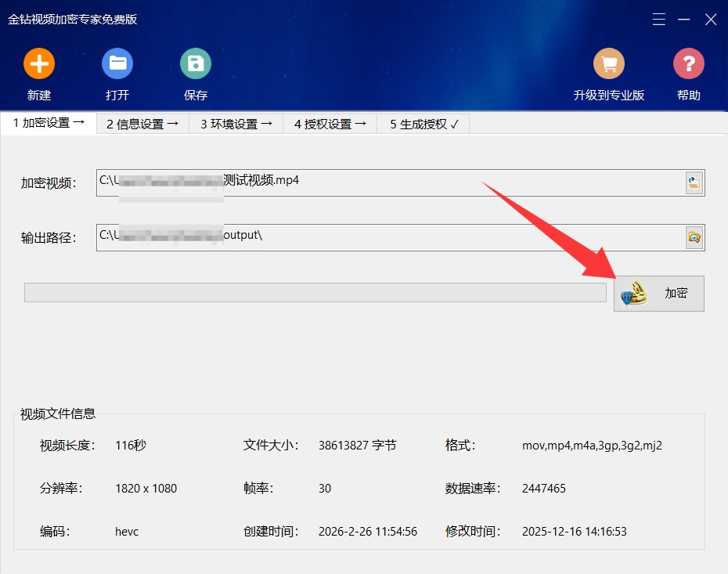Image resolution: width=728 pixels, height=574 pixels.
Task: Click the 升级到专业版 shopping cart icon
Action: 609,63
